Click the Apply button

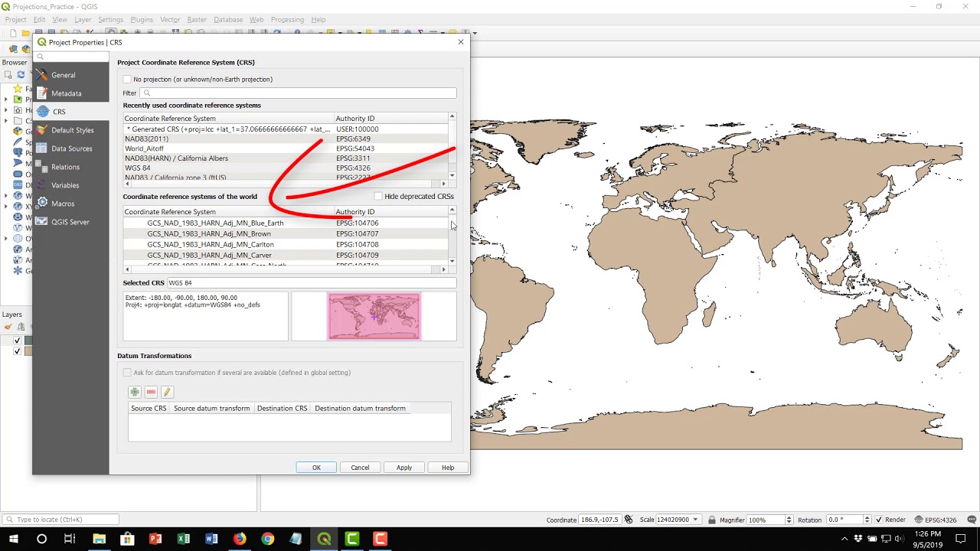[x=404, y=468]
